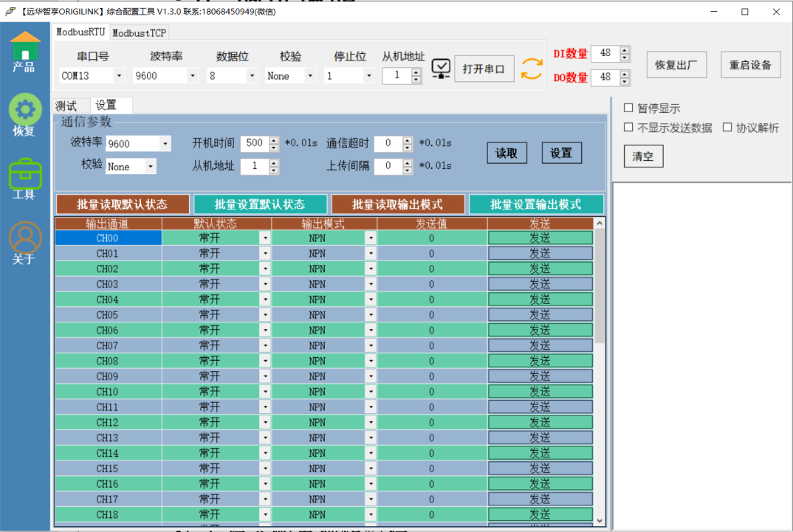Open the 产品 home icon in sidebar
This screenshot has height=532, width=793.
[x=25, y=48]
